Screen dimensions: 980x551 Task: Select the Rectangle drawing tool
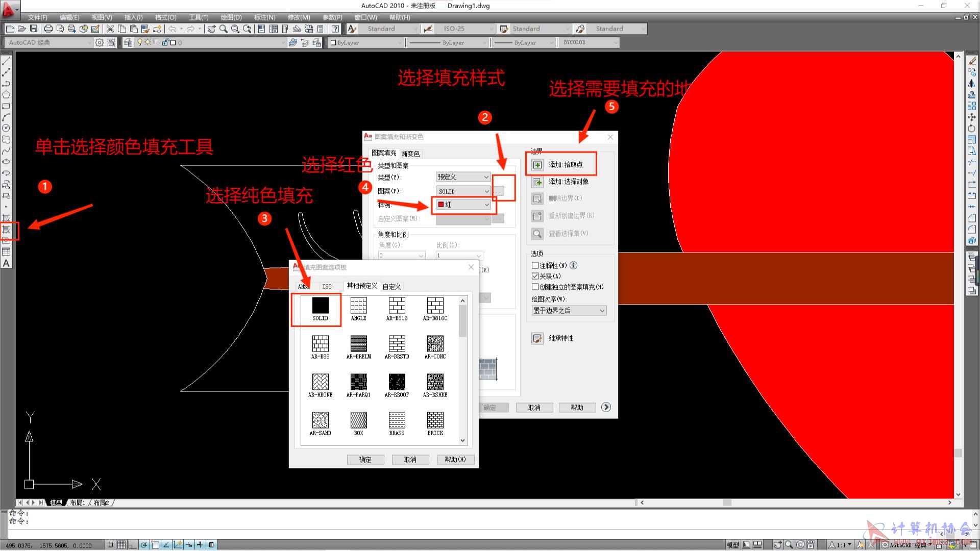click(x=6, y=106)
